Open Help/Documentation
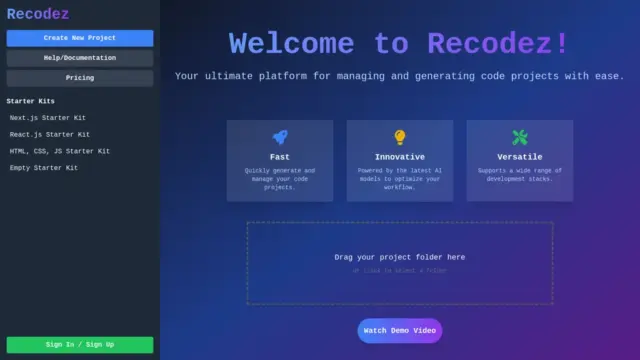Viewport: 640px width, 360px height. coord(80,58)
